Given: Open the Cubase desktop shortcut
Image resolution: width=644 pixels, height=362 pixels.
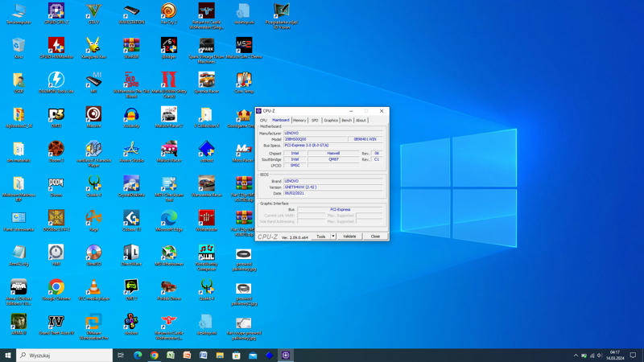Looking at the screenshot, I should 131,220.
